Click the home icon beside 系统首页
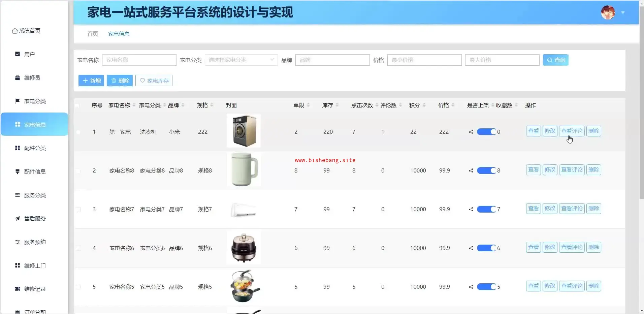 (x=15, y=31)
